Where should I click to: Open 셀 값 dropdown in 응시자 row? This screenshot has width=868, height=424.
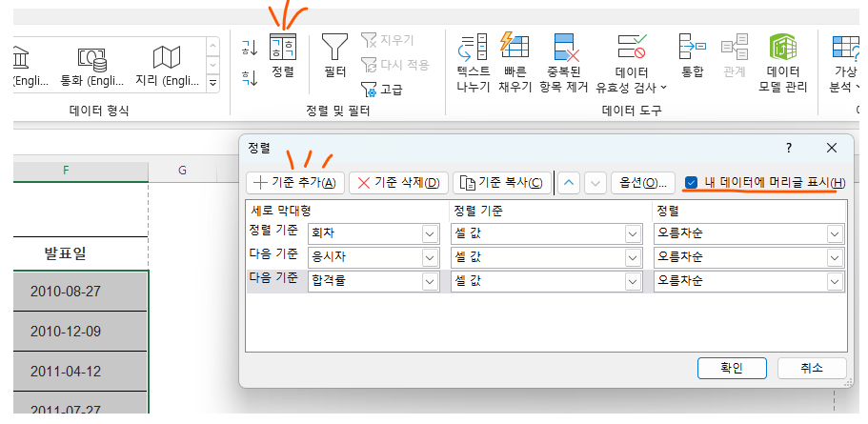[x=634, y=257]
